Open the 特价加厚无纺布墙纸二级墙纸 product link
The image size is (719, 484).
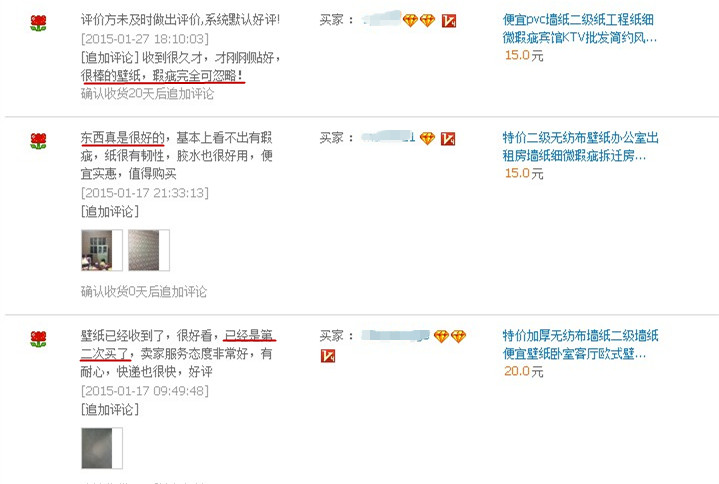coord(580,345)
